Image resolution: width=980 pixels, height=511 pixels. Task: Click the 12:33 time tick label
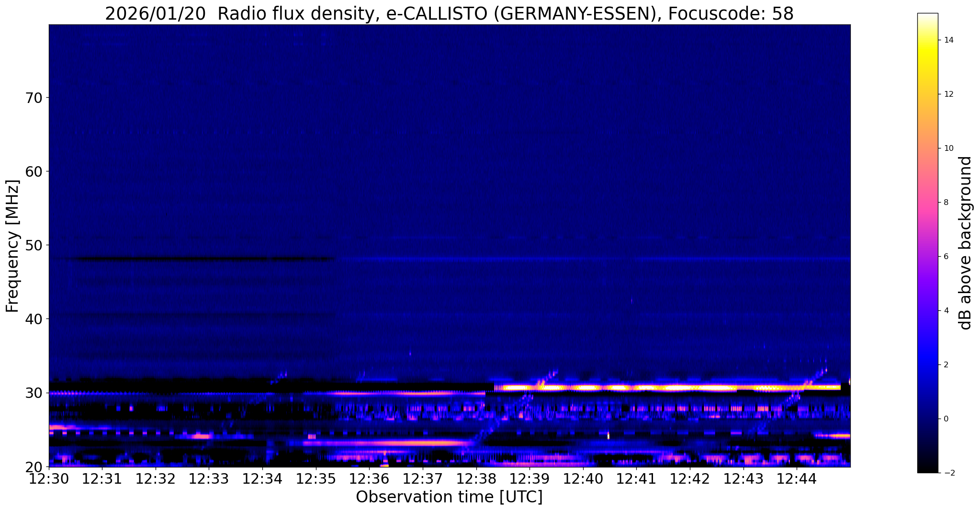209,478
